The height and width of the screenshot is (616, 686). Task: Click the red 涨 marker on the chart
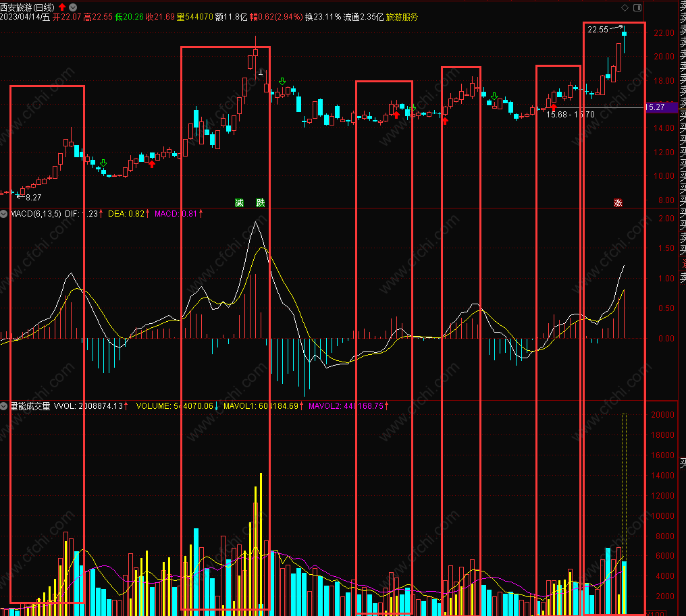[x=618, y=202]
